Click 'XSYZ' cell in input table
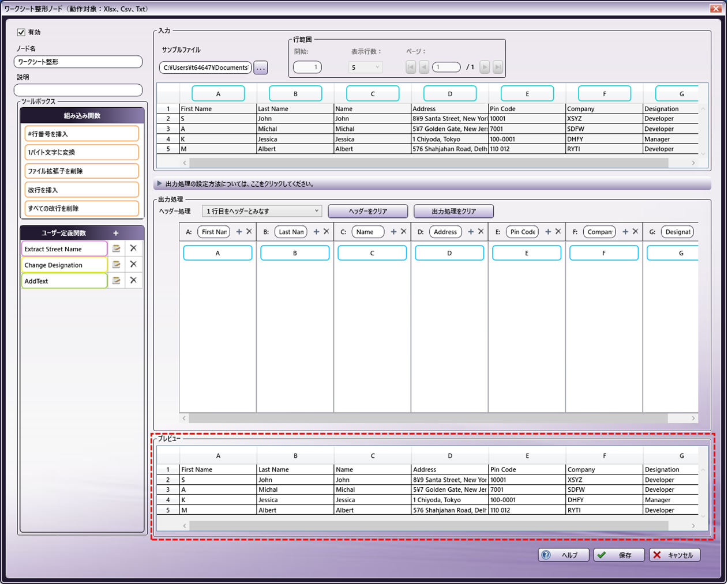Viewport: 728px width, 584px height. 604,119
